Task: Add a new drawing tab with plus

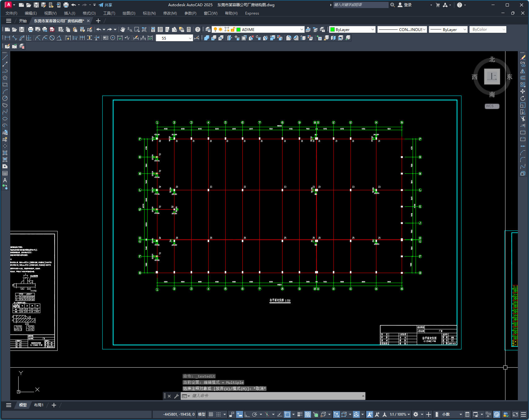Action: [98, 21]
